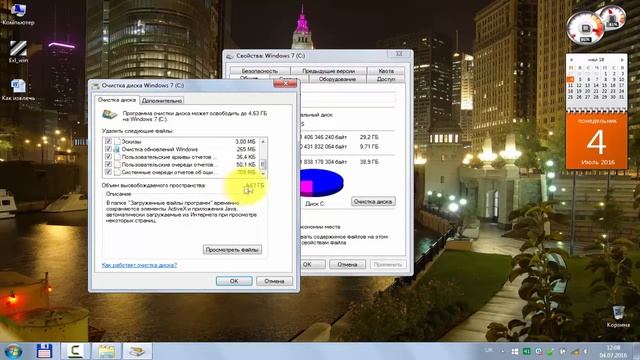Select the Эскизы list row text
The image size is (640, 360).
pyautogui.click(x=131, y=142)
